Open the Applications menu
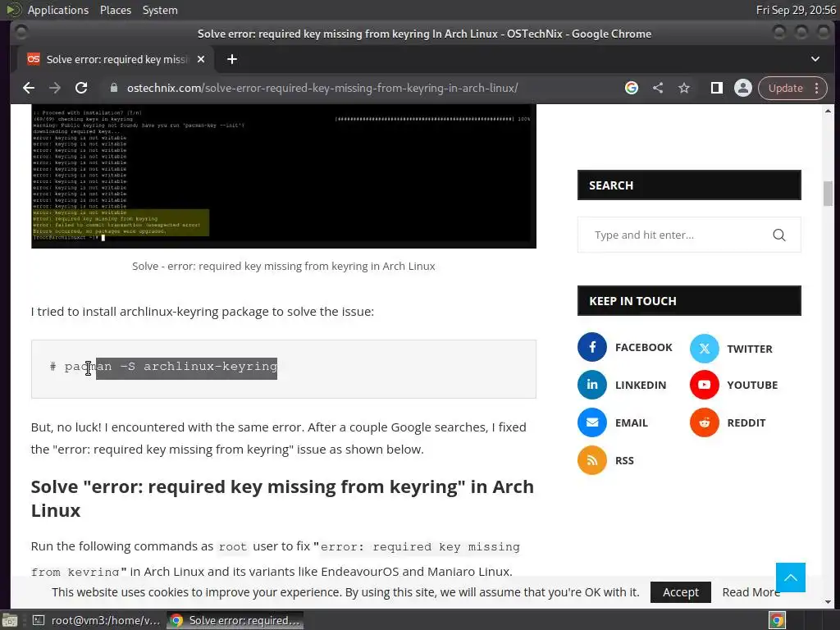The height and width of the screenshot is (630, 840). [x=58, y=10]
